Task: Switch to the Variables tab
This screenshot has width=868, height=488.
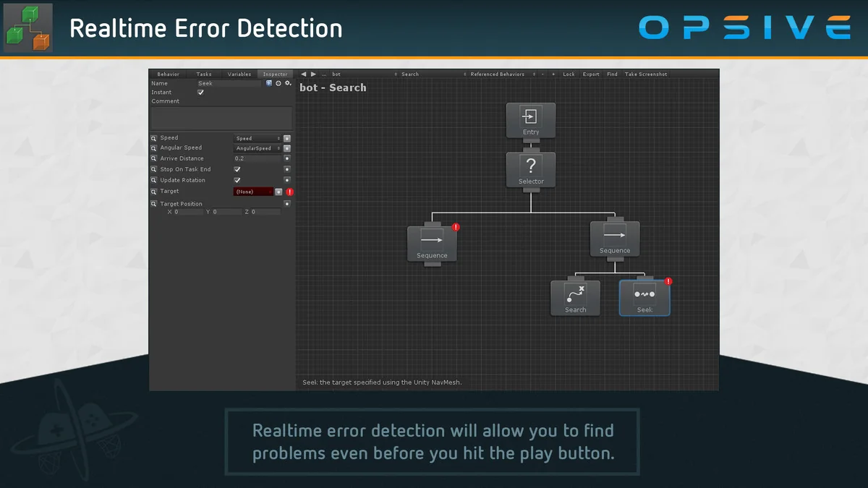Action: click(239, 74)
